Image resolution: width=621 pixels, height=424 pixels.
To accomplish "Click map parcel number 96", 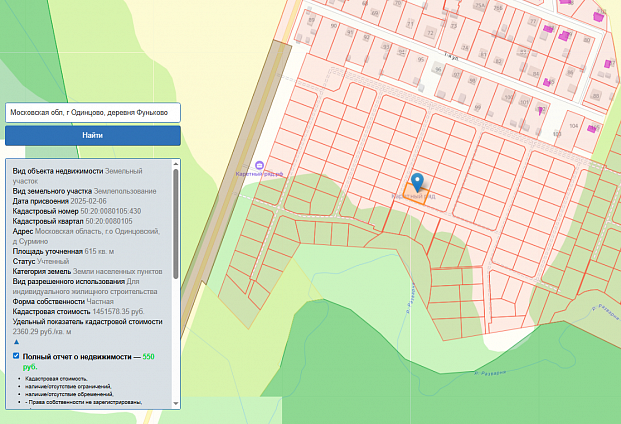I will [x=438, y=70].
